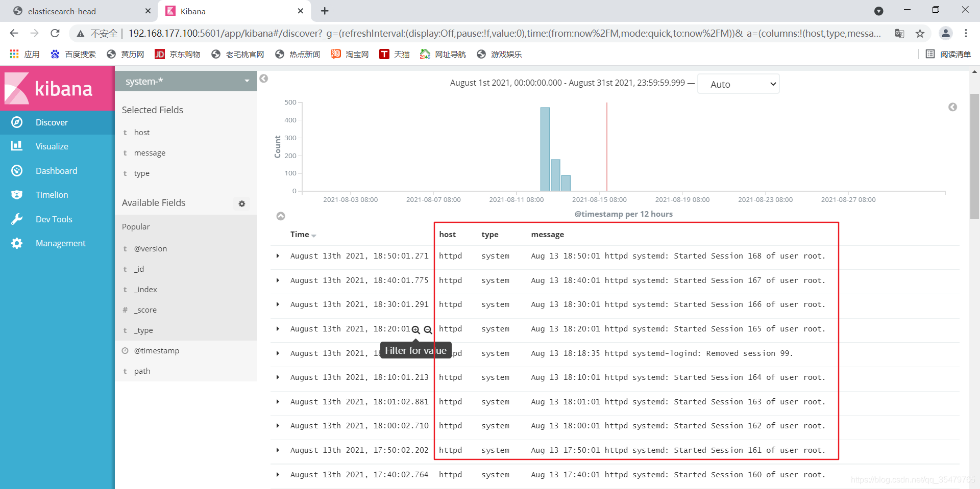Open the Dashboard gauge icon
This screenshot has width=980, height=489.
click(x=17, y=170)
